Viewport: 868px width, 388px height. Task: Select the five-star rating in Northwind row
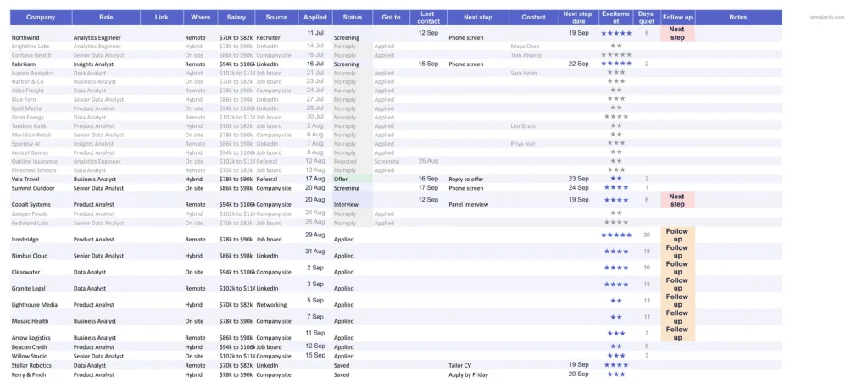(616, 33)
